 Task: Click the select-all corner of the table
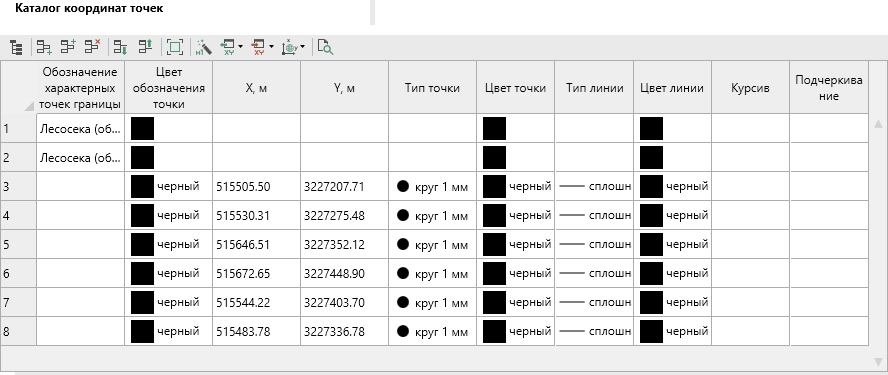(x=19, y=87)
